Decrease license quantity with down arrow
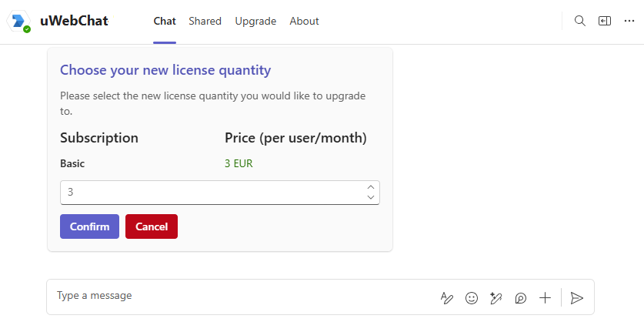Screen dimensions: 644x322 [371, 197]
